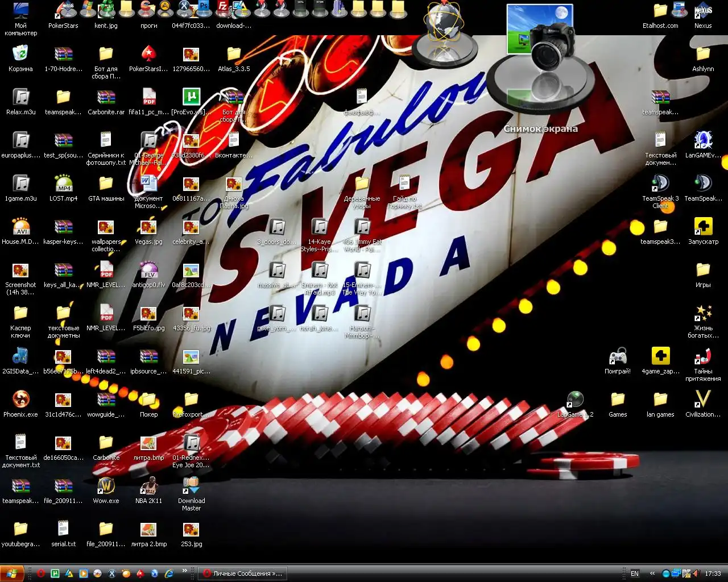
Task: Switch to the Личные Сообщения taskbar window
Action: pyautogui.click(x=243, y=573)
